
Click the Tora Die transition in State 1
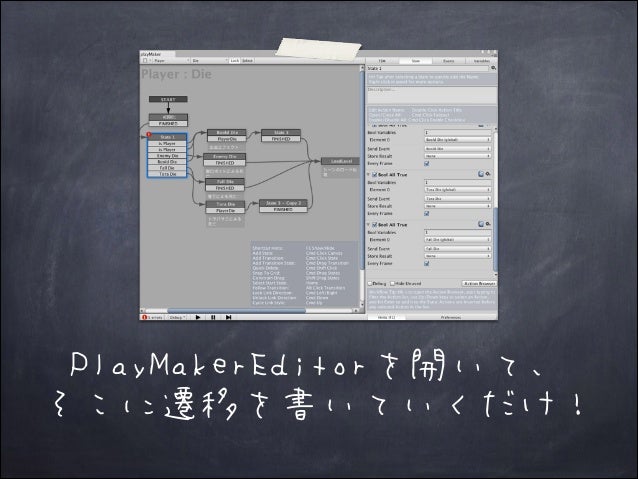click(167, 174)
